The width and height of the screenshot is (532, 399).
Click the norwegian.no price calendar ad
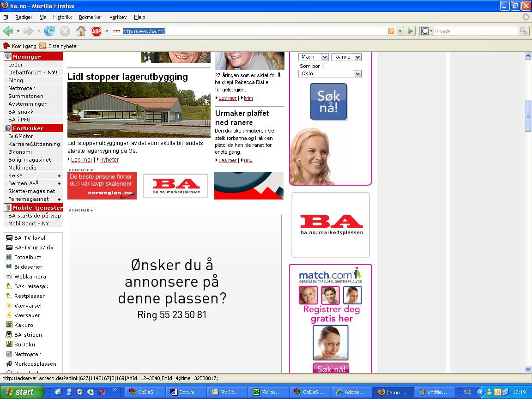click(x=102, y=186)
